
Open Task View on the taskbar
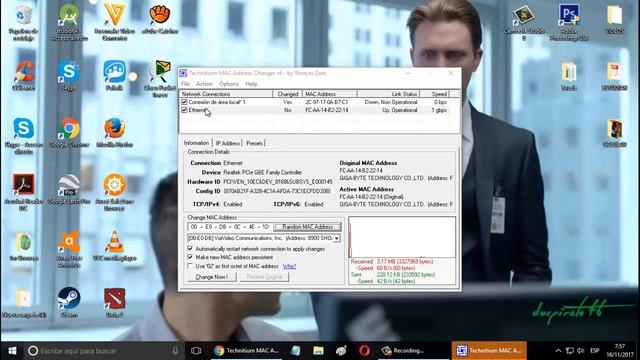(196, 351)
